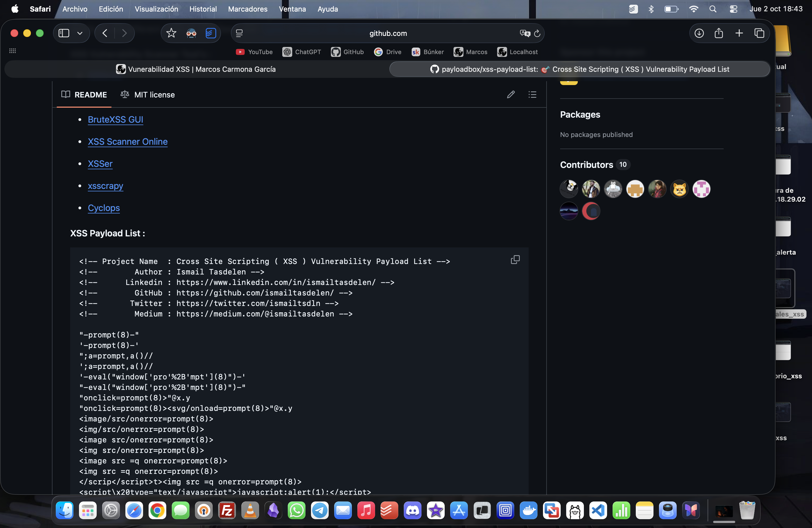Toggle the Safari sidebar button
812x528 pixels.
64,33
